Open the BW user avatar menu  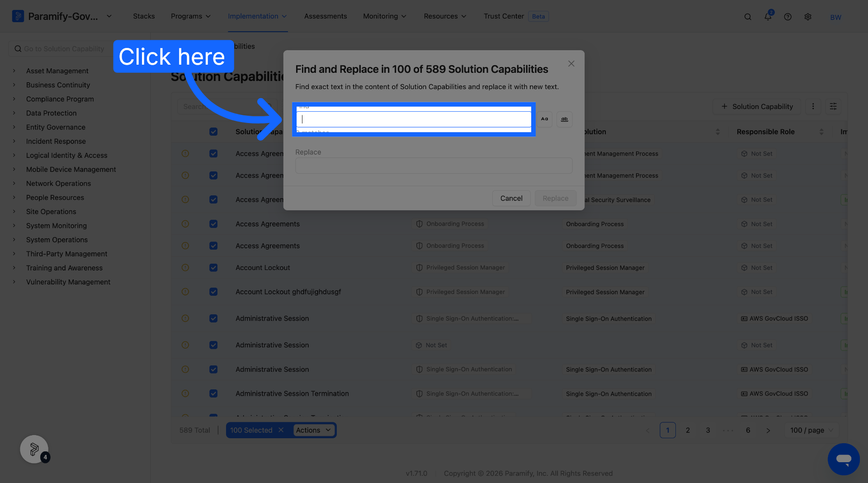[835, 17]
